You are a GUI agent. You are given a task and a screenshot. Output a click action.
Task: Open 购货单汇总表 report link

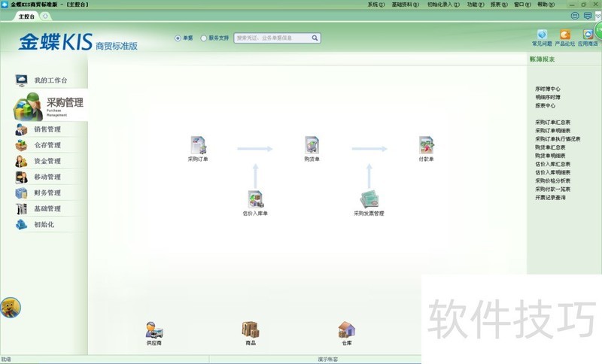pos(550,147)
